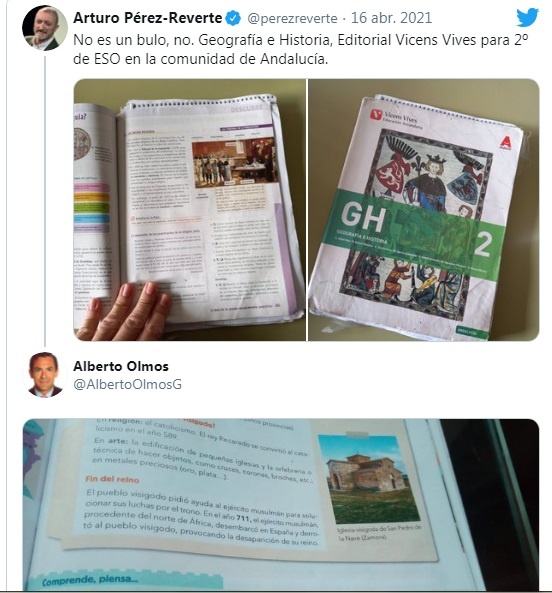This screenshot has height=593, width=552.
Task: Open the Fin del reino textbook photo
Action: pyautogui.click(x=281, y=504)
